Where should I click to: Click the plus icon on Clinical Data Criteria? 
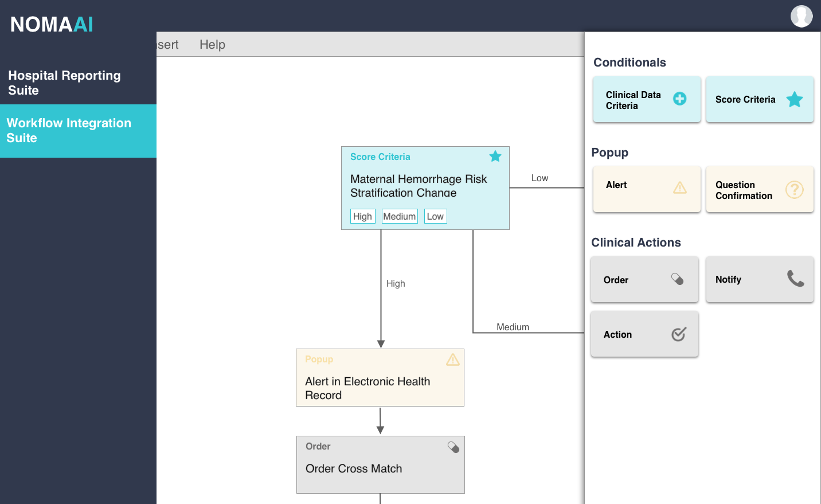679,99
